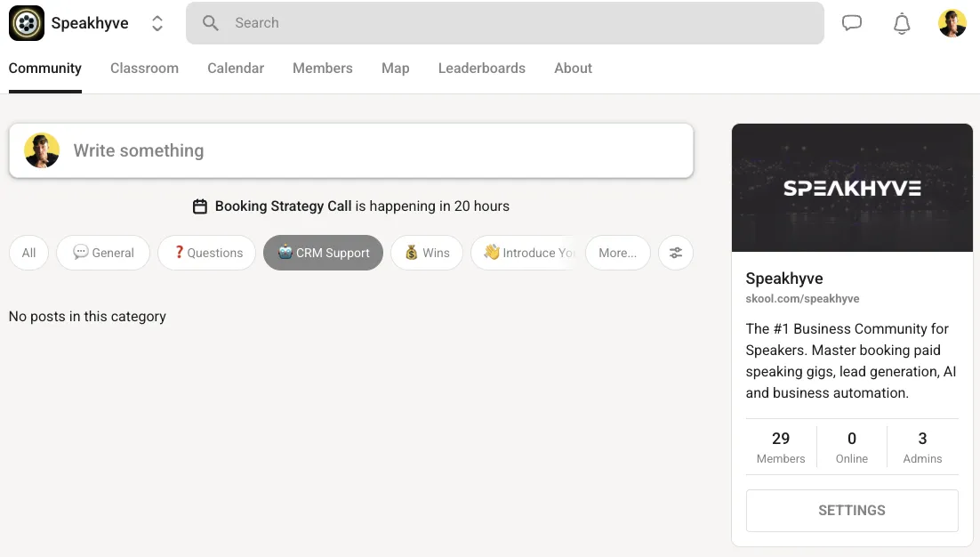Select the All category filter

click(28, 253)
